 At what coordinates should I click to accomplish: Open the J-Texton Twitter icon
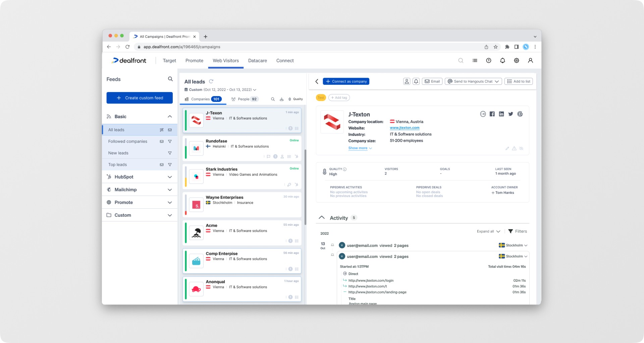click(511, 114)
